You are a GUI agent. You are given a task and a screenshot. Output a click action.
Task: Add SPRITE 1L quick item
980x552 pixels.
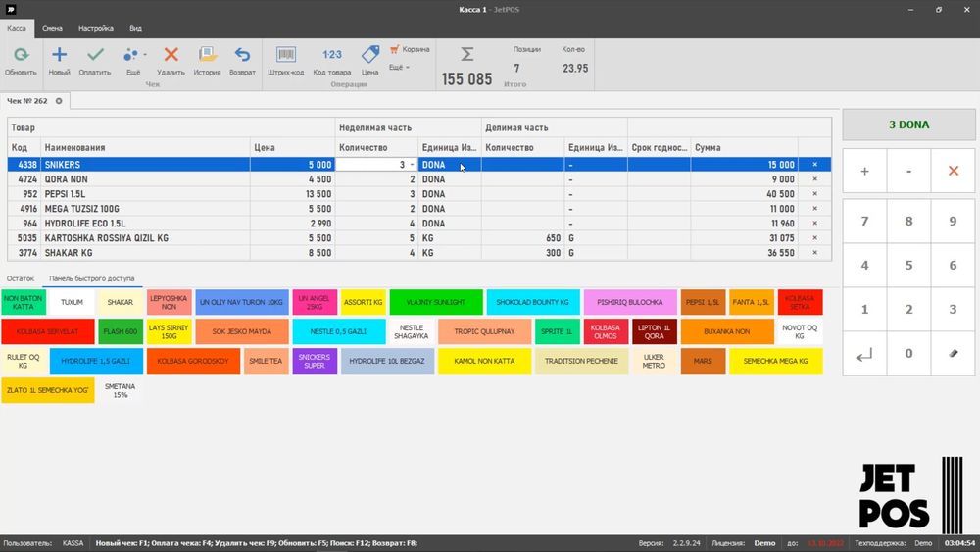557,332
